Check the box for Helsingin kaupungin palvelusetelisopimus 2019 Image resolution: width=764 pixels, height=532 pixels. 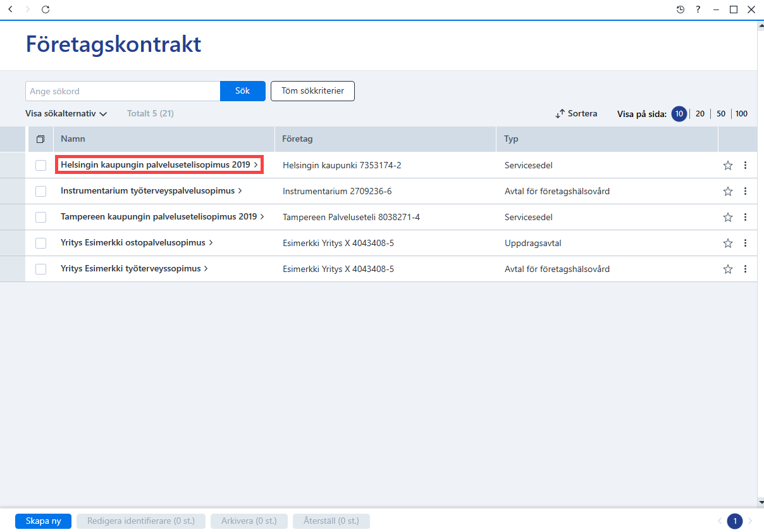click(x=41, y=165)
